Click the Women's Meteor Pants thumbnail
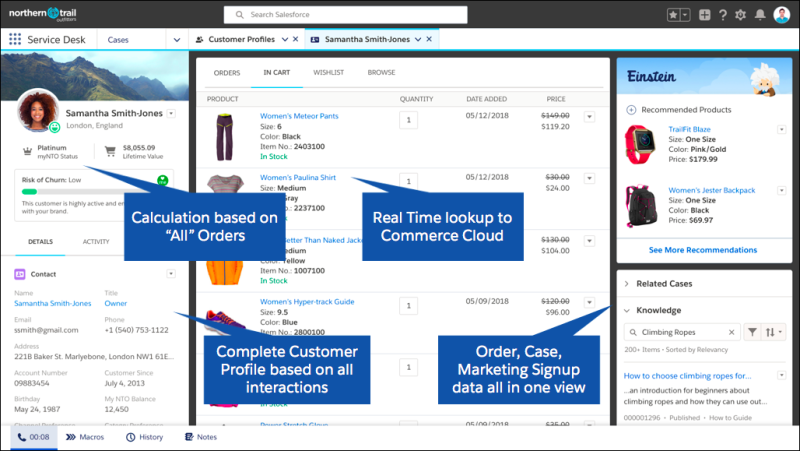Image resolution: width=800 pixels, height=451 pixels. pos(224,136)
